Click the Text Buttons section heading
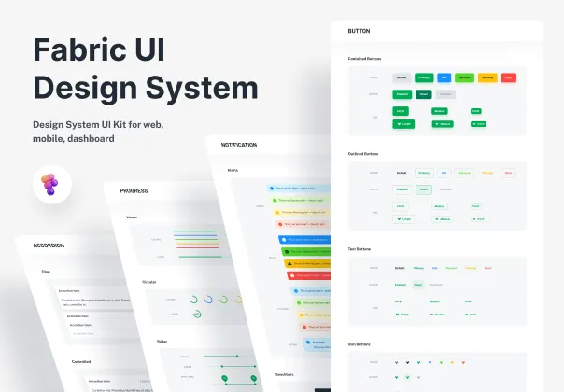The image size is (564, 392). [x=359, y=249]
